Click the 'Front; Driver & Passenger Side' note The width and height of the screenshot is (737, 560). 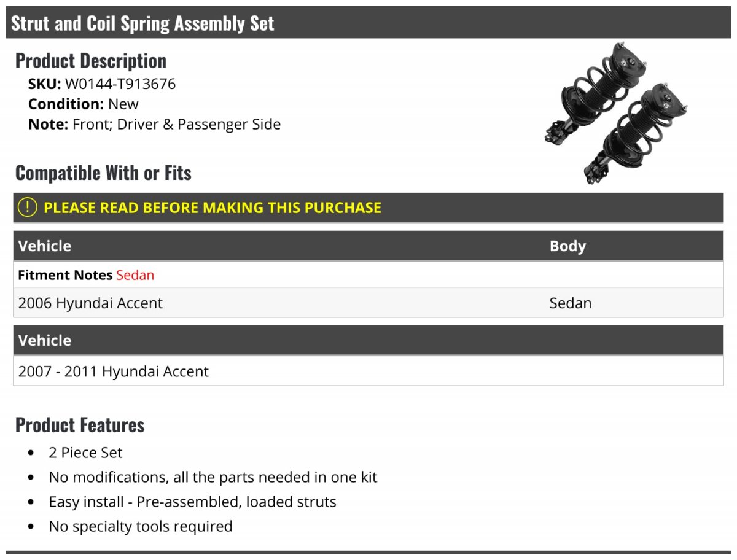(x=176, y=124)
